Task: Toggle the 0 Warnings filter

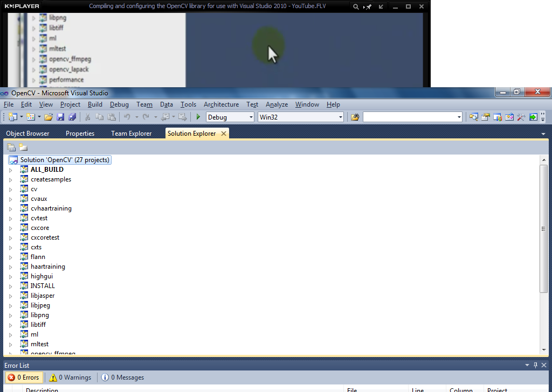Action: pyautogui.click(x=70, y=377)
